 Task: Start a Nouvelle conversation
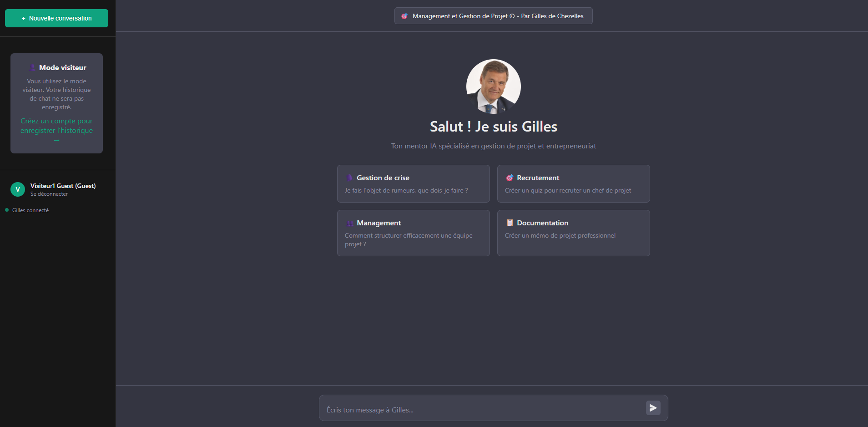56,18
